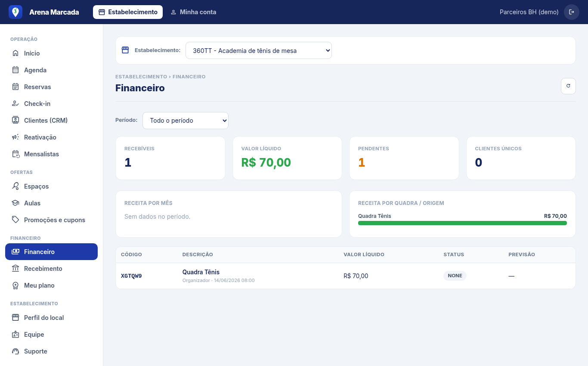Click the R$ 70,00 Valor Líquido value
This screenshot has height=366, width=588.
[x=266, y=162]
